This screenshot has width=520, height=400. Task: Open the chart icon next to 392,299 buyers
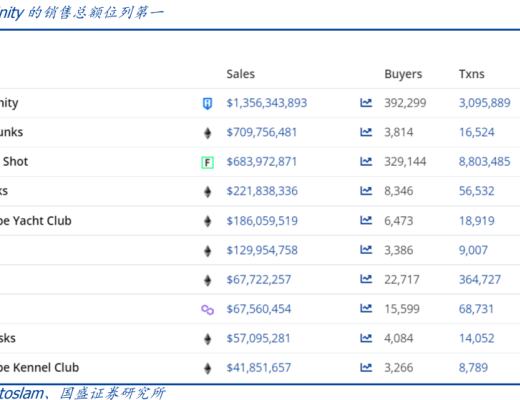click(x=366, y=103)
